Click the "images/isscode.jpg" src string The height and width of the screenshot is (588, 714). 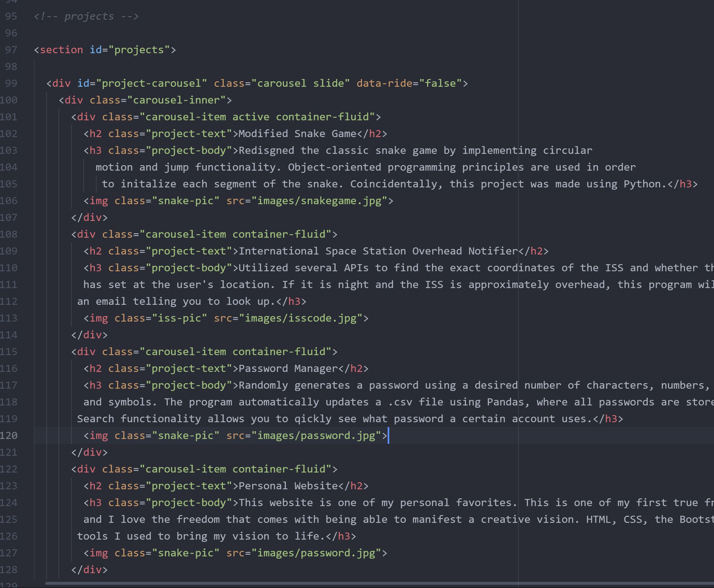(301, 318)
